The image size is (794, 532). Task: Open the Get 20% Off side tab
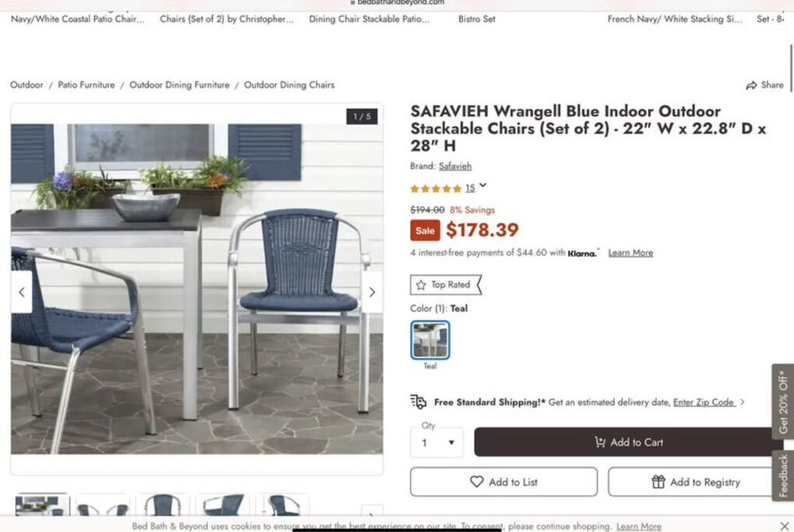click(x=783, y=401)
